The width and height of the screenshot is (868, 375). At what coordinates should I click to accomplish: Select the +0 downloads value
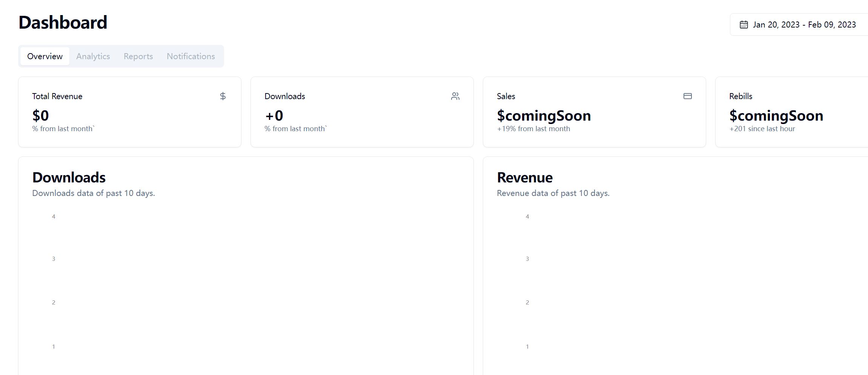(x=274, y=115)
